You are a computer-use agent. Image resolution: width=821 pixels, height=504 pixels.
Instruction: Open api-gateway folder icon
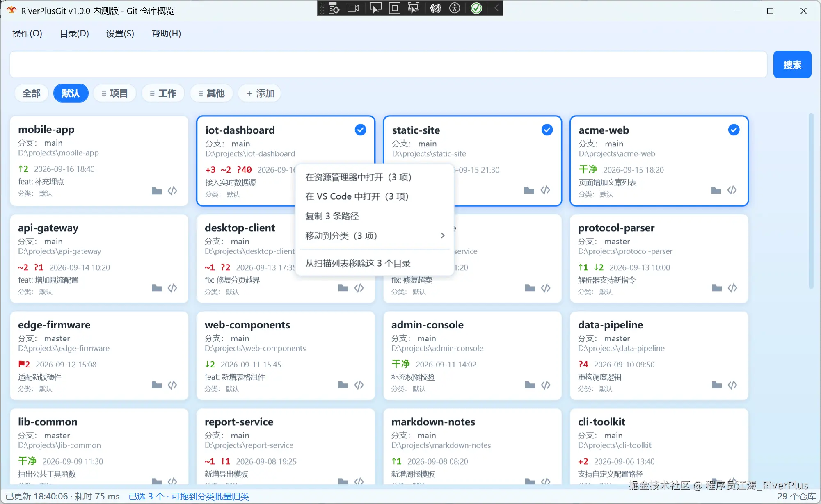(156, 288)
